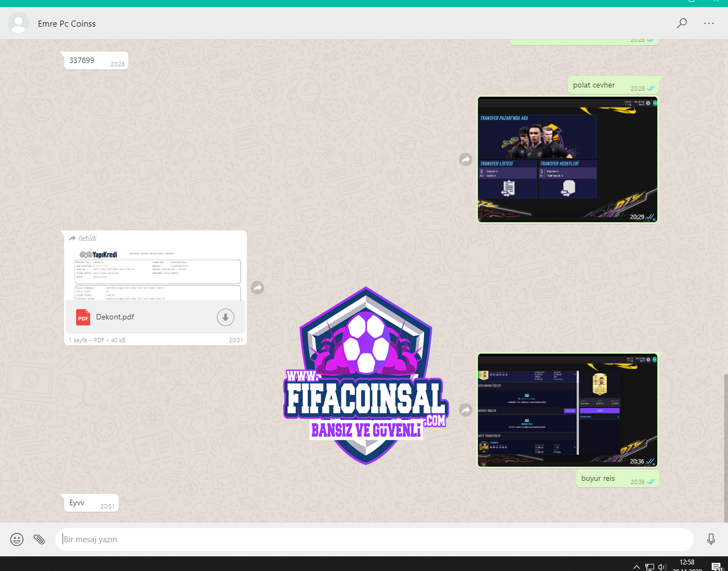This screenshot has height=571, width=728.
Task: Open the emoji picker
Action: (17, 539)
